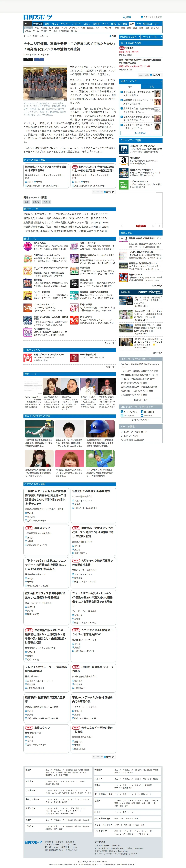Expand the 新着コラム header arrow

161,233
